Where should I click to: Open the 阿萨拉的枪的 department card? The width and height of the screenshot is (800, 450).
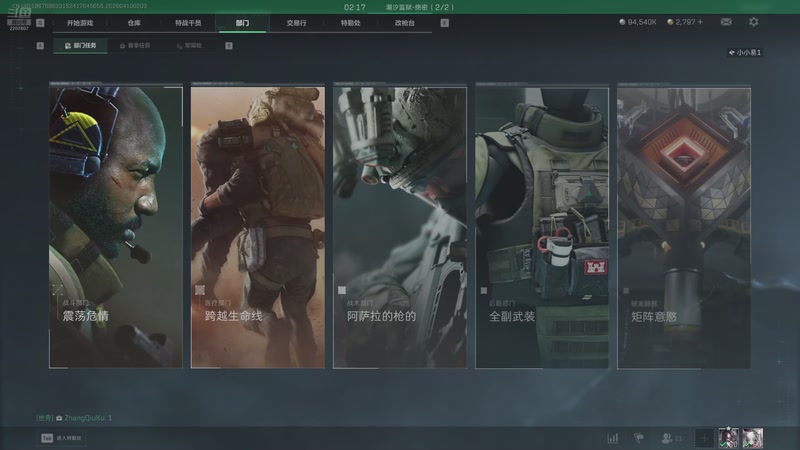(400, 227)
